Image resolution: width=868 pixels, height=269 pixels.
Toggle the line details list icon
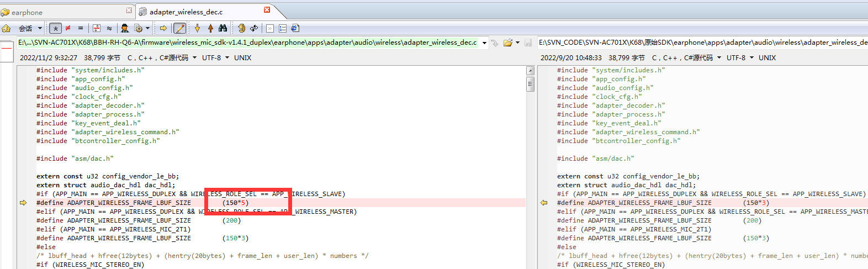click(x=283, y=28)
